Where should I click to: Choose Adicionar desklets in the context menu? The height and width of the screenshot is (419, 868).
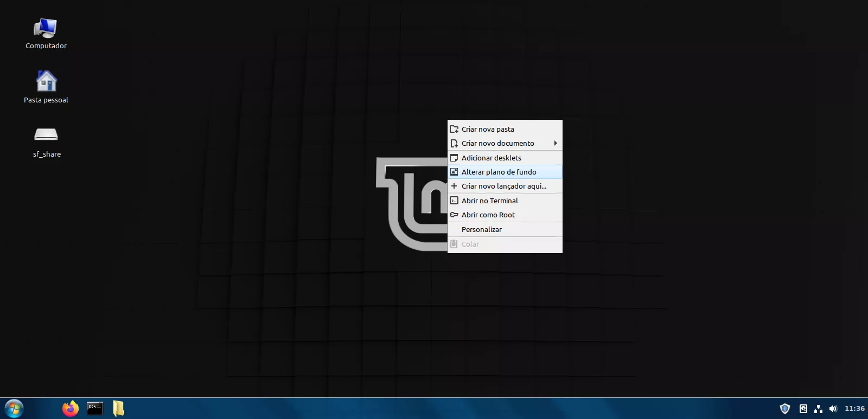tap(505, 158)
